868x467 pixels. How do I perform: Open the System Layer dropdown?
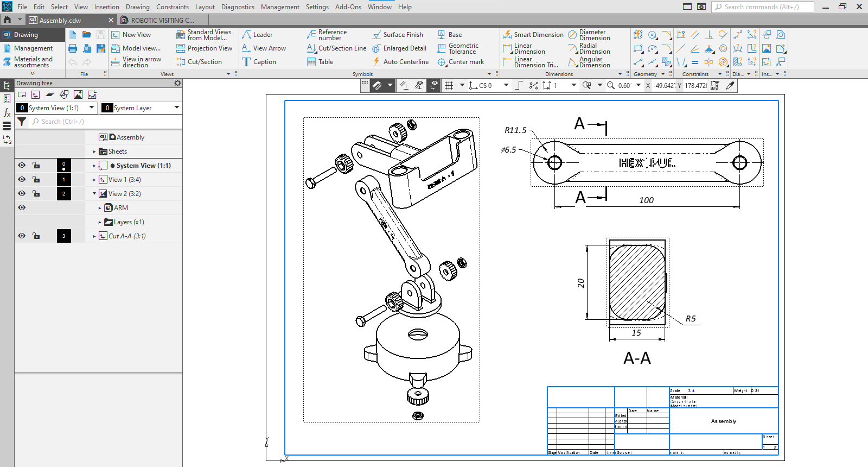pos(177,108)
